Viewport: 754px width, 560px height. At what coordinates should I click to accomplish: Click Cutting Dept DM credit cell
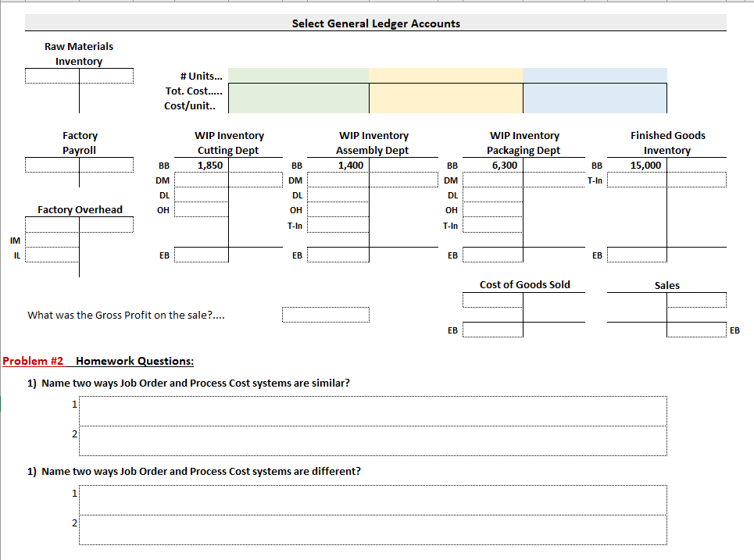256,180
